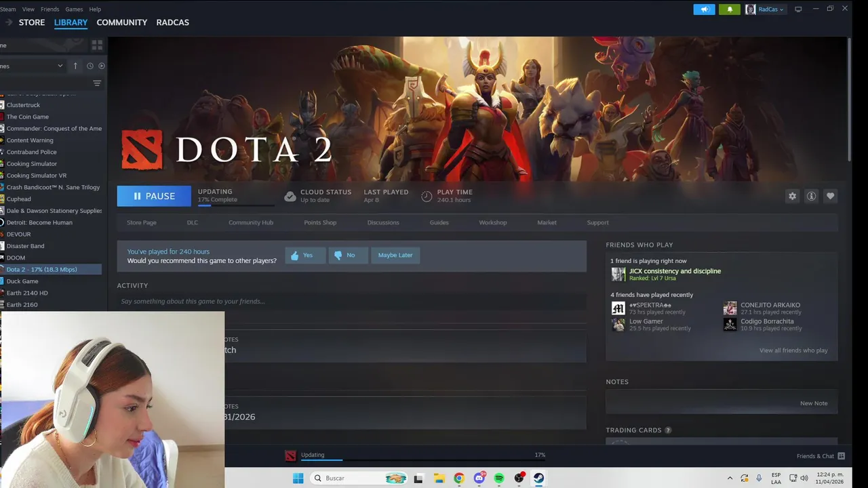
Task: Open the Help menu
Action: tap(95, 9)
